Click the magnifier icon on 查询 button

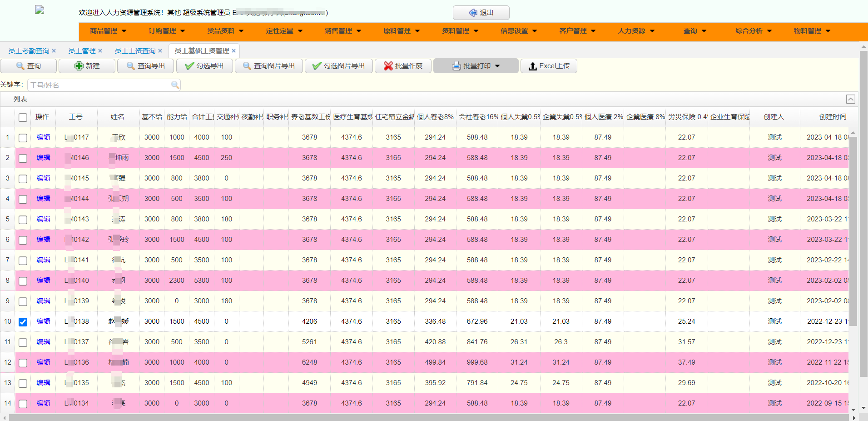(20, 66)
